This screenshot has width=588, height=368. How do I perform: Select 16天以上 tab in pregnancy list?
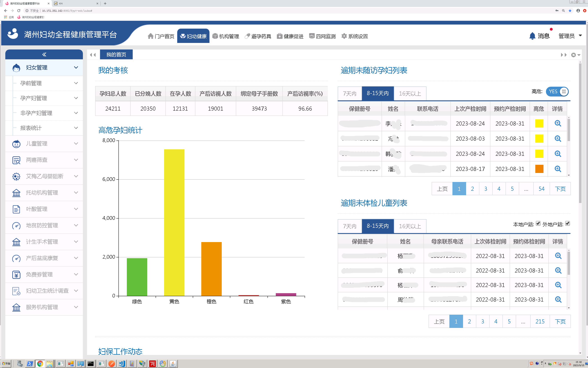tap(410, 93)
